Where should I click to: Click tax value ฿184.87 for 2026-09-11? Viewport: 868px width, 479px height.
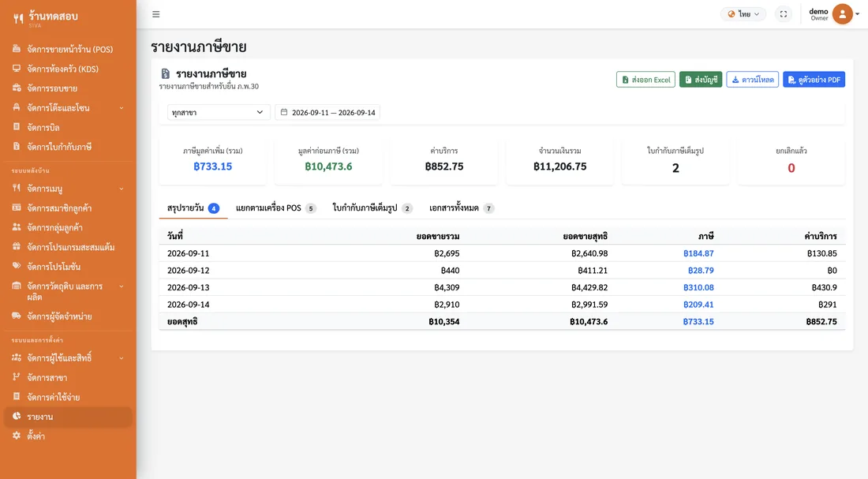point(698,253)
